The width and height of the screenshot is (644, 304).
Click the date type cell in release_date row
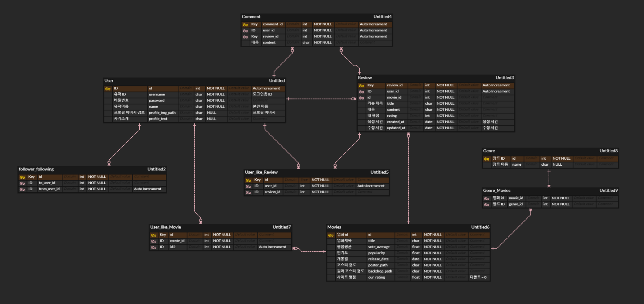pos(417,260)
